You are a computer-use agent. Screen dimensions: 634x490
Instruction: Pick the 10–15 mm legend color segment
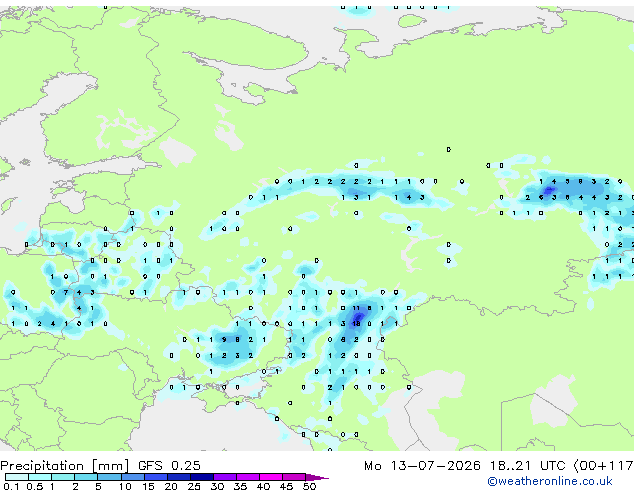(132, 477)
